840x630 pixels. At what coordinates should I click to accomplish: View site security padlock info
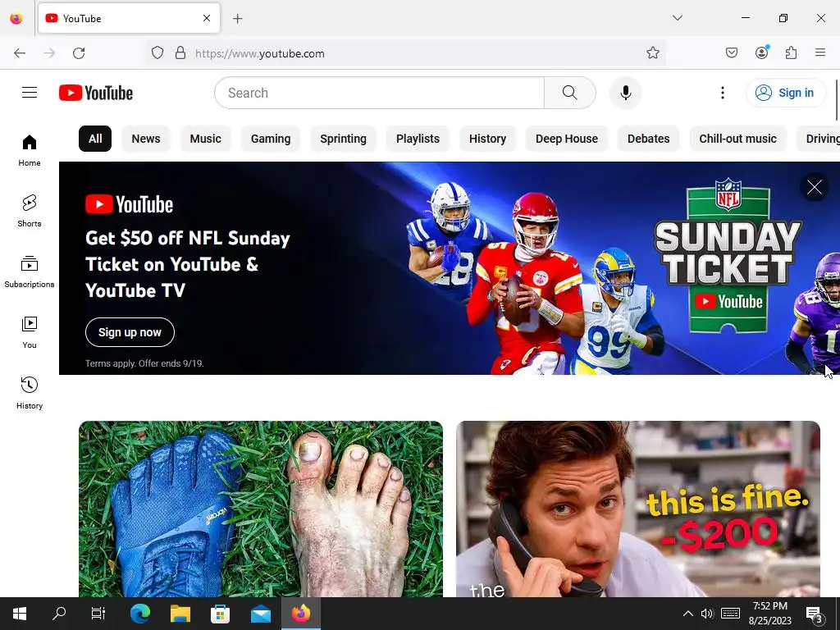(180, 53)
